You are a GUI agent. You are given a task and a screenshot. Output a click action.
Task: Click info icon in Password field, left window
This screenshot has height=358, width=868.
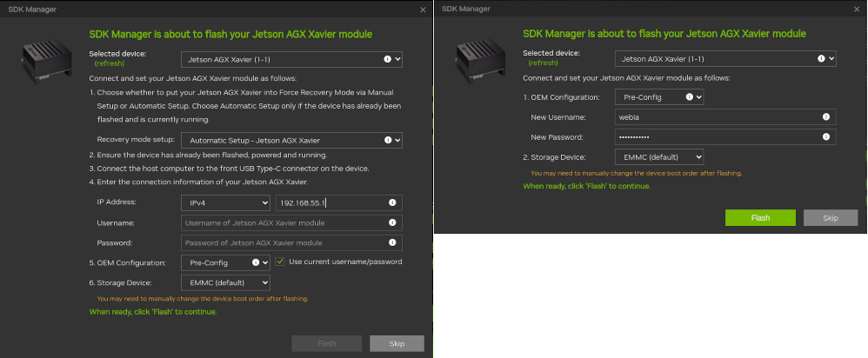tap(392, 243)
